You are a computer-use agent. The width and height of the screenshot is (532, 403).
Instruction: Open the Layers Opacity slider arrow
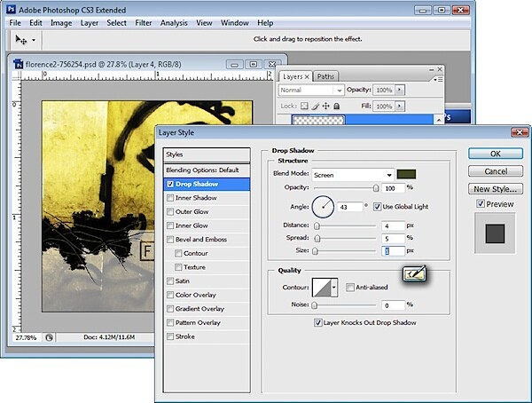tap(400, 90)
